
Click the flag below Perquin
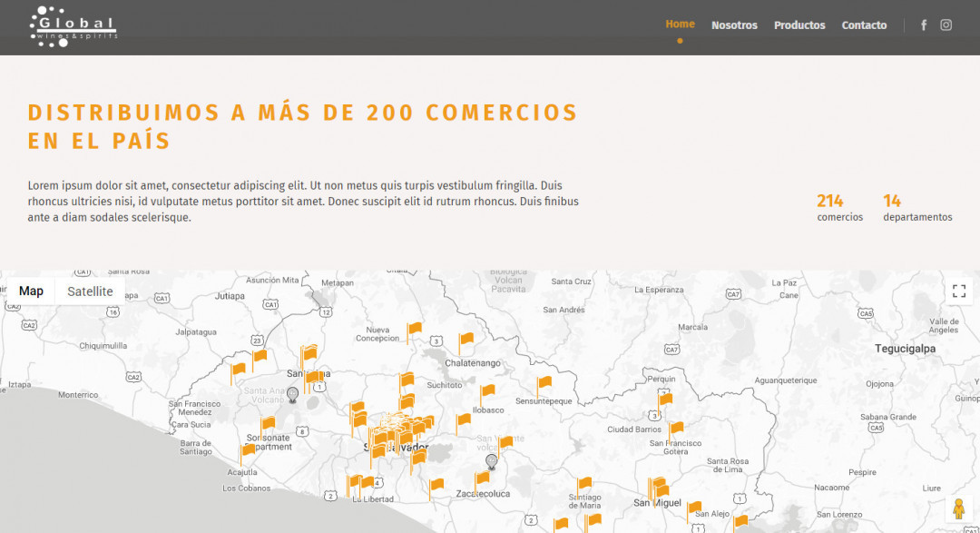click(x=664, y=403)
